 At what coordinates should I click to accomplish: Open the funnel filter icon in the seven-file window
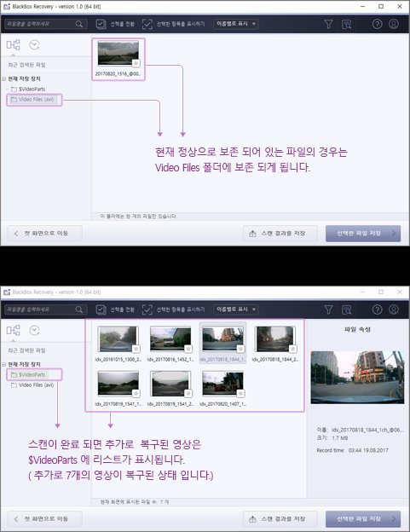(328, 309)
